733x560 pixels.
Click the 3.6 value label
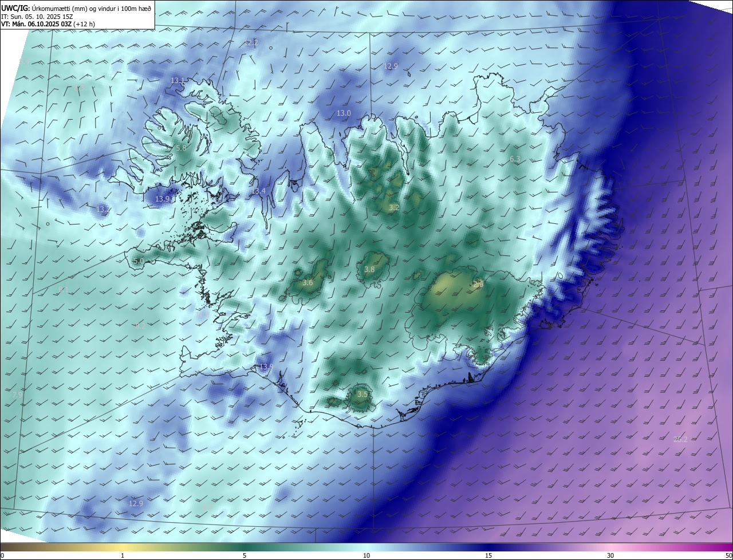308,282
